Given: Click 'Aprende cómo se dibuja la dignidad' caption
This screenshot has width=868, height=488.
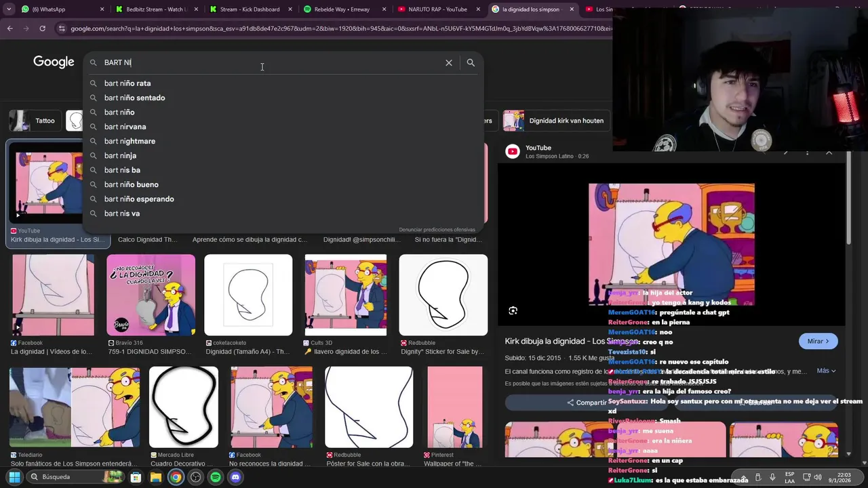Looking at the screenshot, I should click(250, 239).
